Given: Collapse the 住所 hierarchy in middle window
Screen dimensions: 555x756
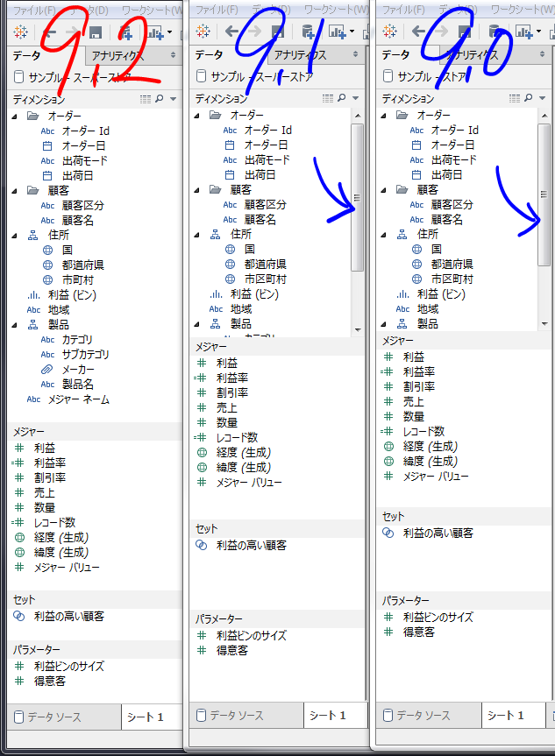Looking at the screenshot, I should 197,235.
